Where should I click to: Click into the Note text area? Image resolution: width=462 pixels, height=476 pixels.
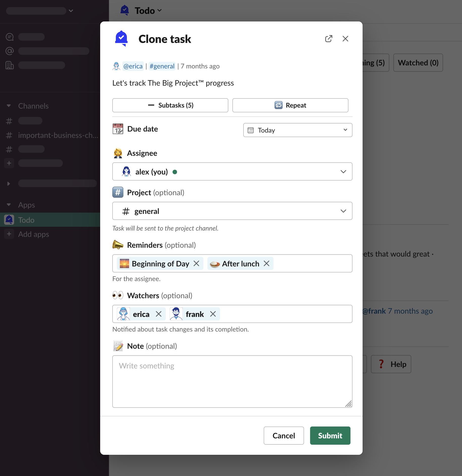[232, 381]
